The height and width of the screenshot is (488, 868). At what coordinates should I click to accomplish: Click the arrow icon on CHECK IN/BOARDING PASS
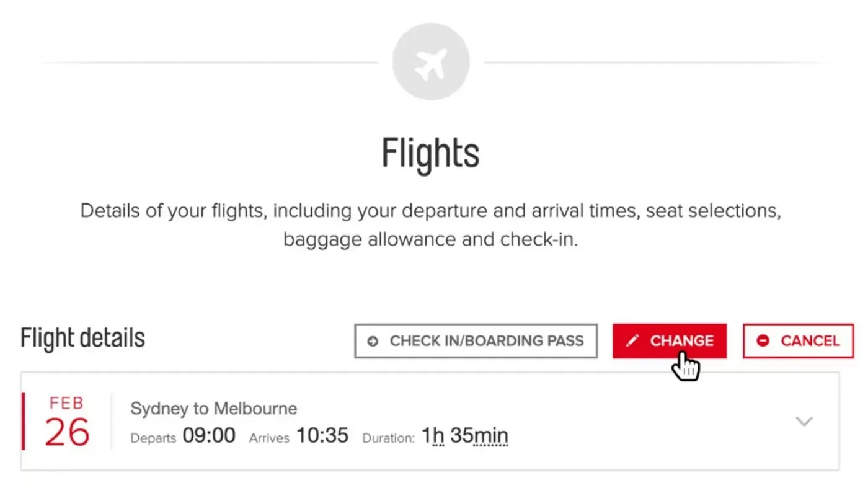click(371, 340)
